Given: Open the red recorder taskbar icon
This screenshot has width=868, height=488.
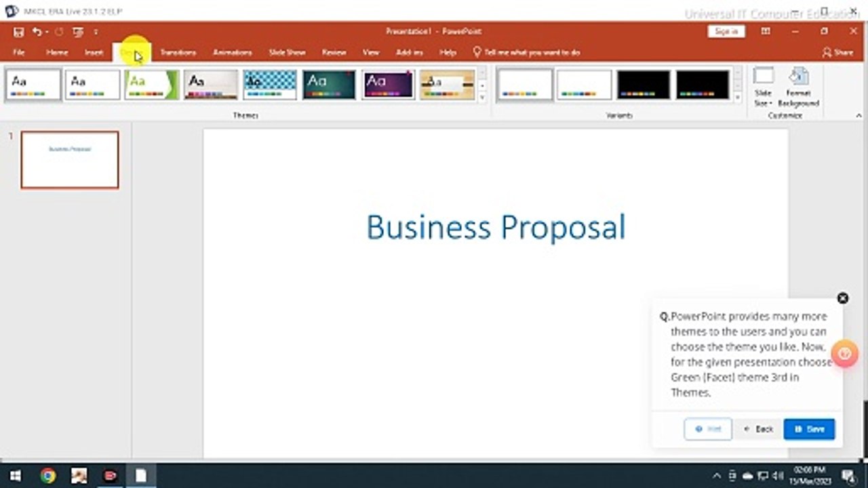Looking at the screenshot, I should [x=110, y=476].
